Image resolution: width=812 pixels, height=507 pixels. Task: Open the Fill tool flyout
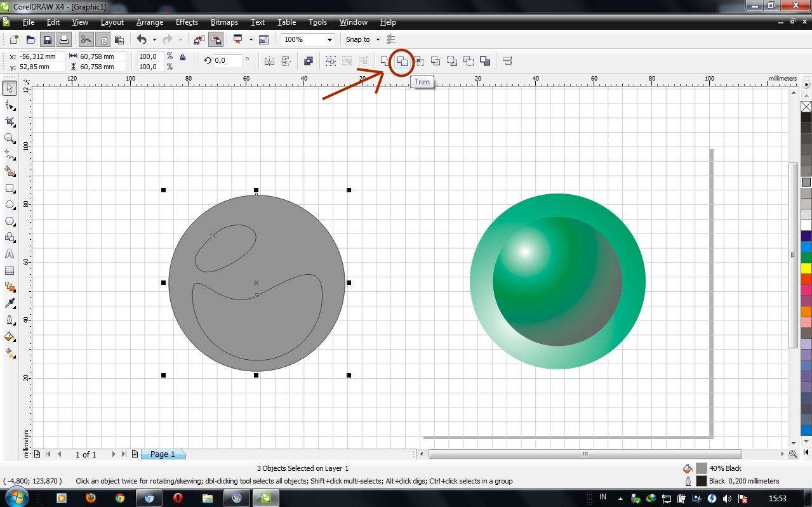click(x=10, y=336)
